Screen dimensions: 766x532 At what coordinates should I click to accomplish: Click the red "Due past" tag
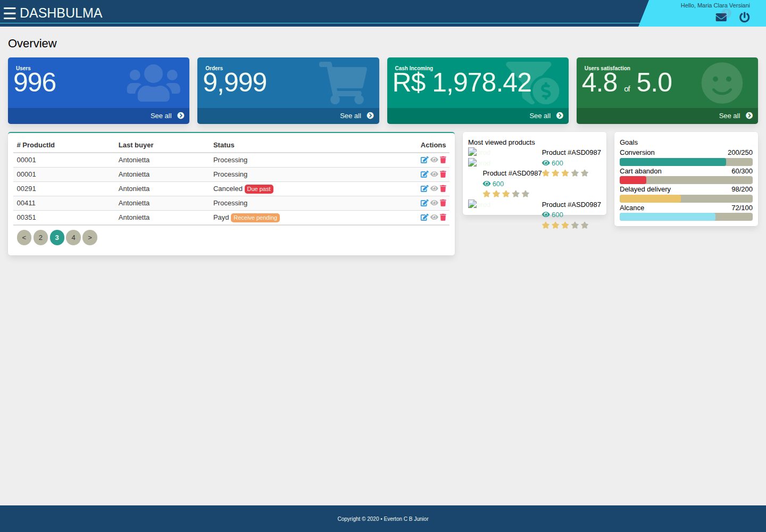click(x=259, y=189)
